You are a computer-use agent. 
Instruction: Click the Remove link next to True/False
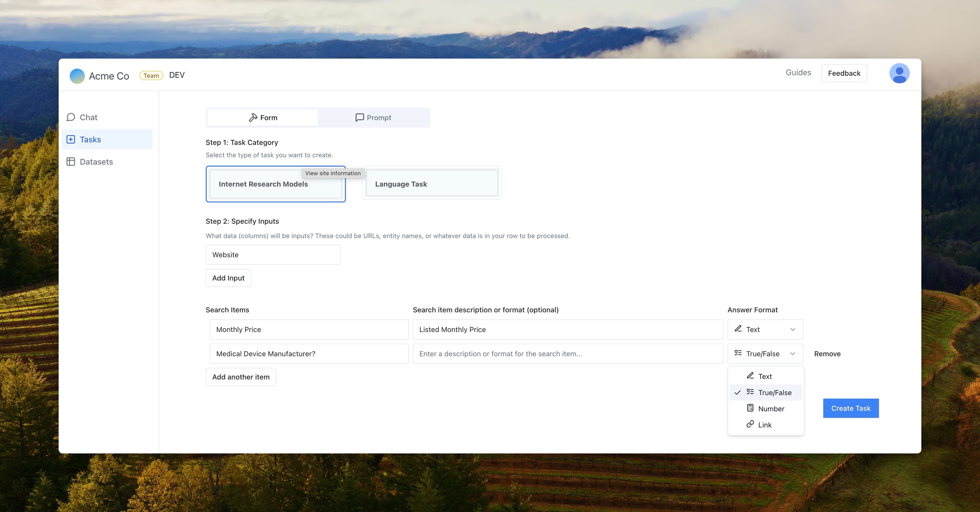click(827, 354)
